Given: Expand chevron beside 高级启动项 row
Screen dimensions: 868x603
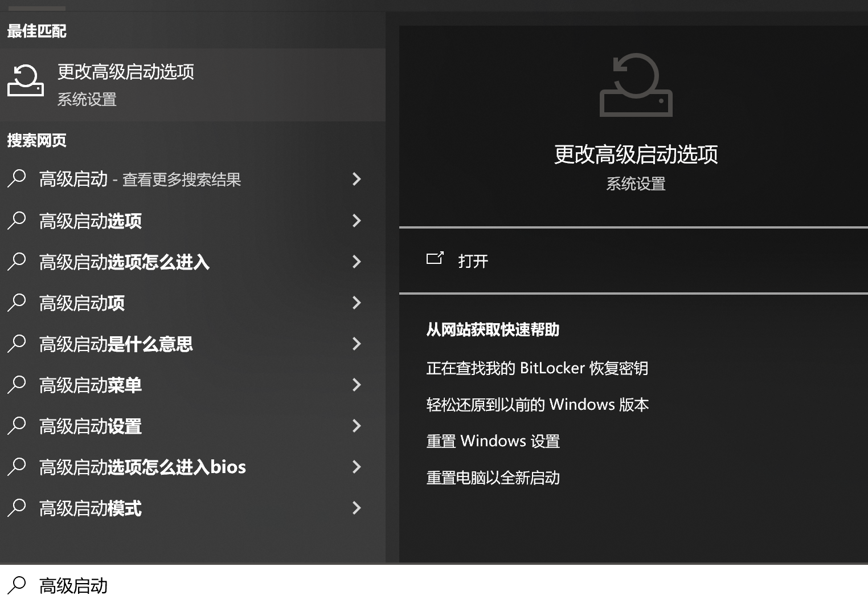Looking at the screenshot, I should coord(357,303).
